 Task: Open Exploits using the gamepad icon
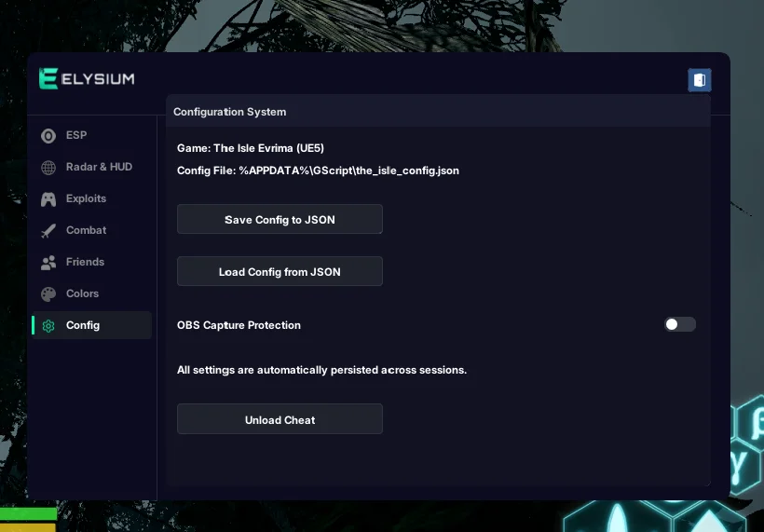(x=48, y=199)
